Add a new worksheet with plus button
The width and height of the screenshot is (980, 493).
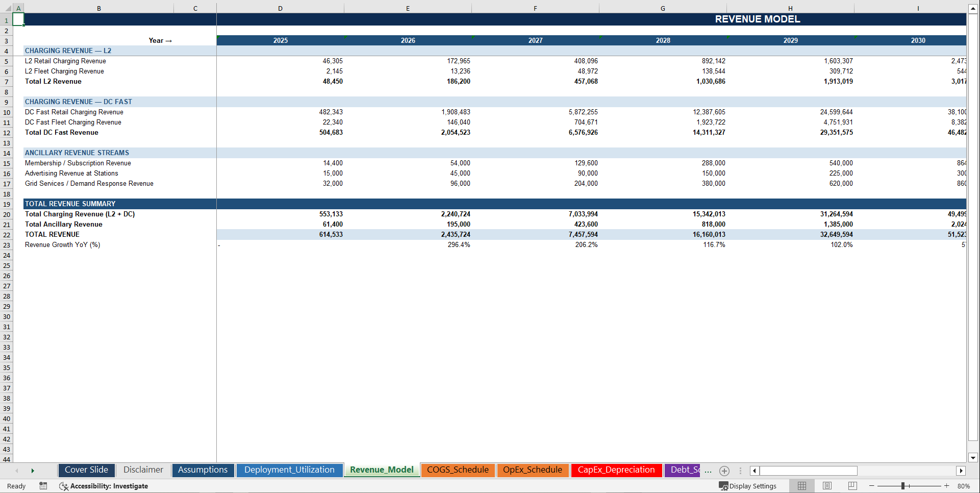724,471
